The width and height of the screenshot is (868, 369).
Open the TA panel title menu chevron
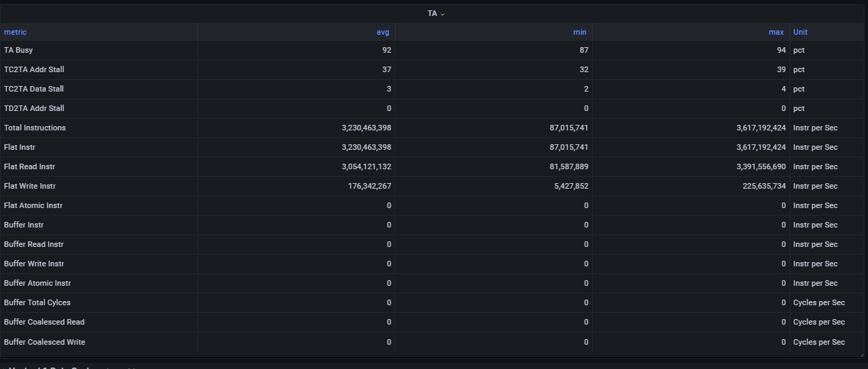coord(443,14)
